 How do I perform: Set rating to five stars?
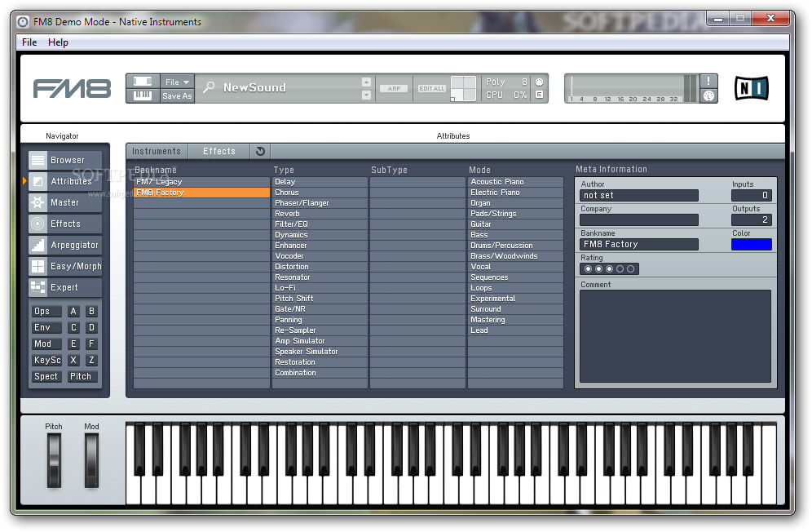point(630,269)
